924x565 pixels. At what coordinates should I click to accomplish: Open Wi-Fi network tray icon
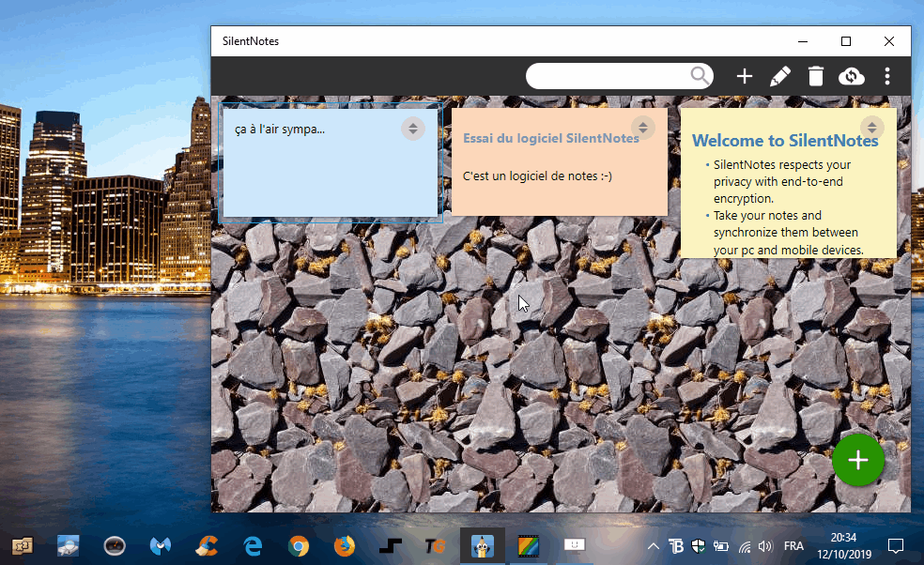[745, 547]
